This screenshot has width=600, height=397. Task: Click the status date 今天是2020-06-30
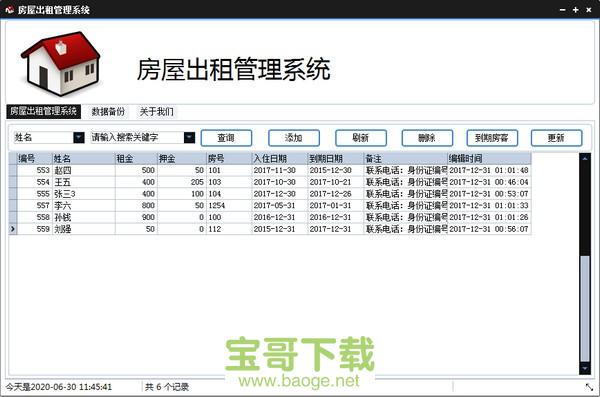pyautogui.click(x=42, y=387)
